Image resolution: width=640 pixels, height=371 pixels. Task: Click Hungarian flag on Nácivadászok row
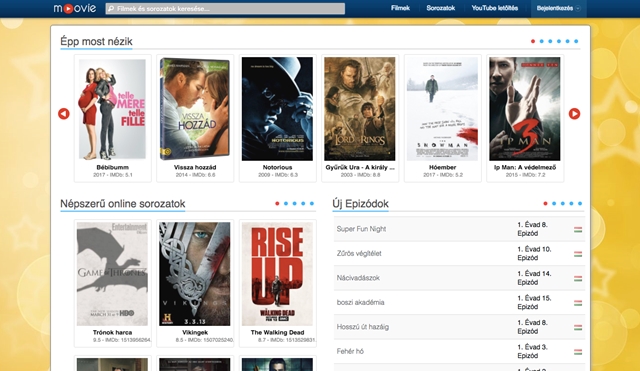(578, 279)
